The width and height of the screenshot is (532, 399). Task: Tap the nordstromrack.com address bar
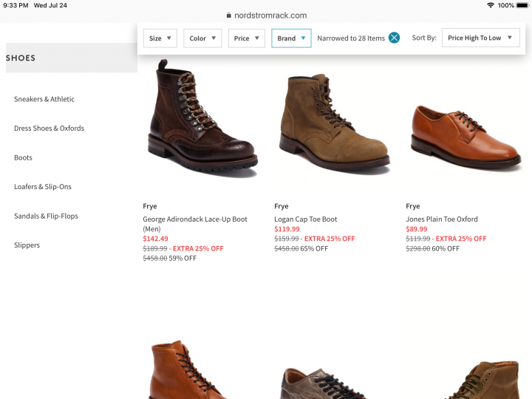coord(266,15)
